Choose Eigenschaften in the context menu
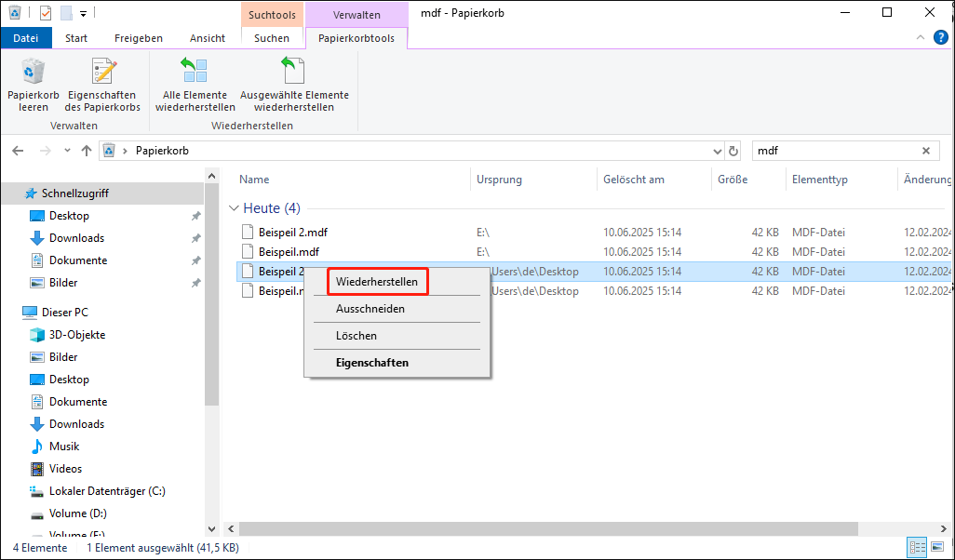This screenshot has width=955, height=560. click(372, 362)
